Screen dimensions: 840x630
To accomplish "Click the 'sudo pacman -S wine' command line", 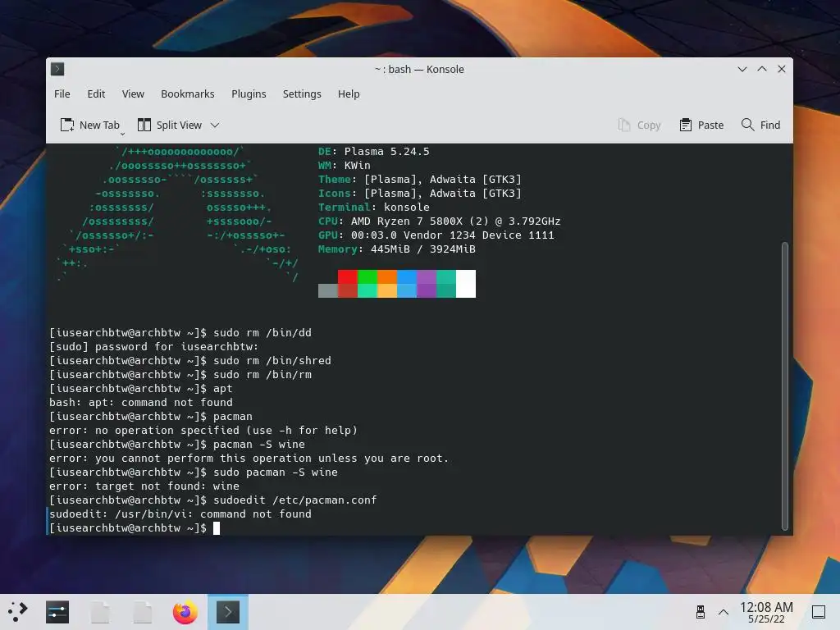I will pyautogui.click(x=194, y=472).
